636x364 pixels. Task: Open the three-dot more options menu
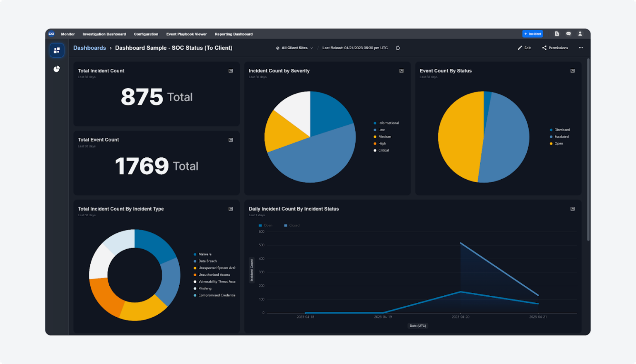click(581, 48)
